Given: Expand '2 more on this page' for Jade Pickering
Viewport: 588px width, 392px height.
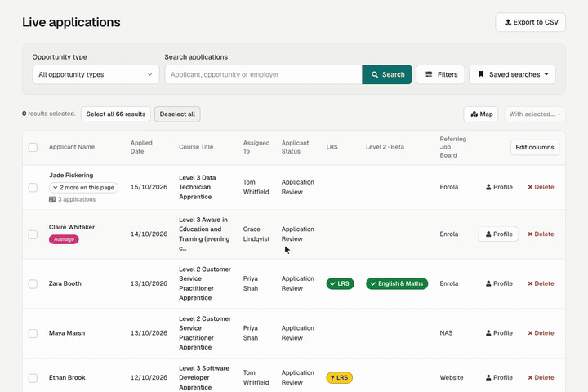Looking at the screenshot, I should [83, 188].
